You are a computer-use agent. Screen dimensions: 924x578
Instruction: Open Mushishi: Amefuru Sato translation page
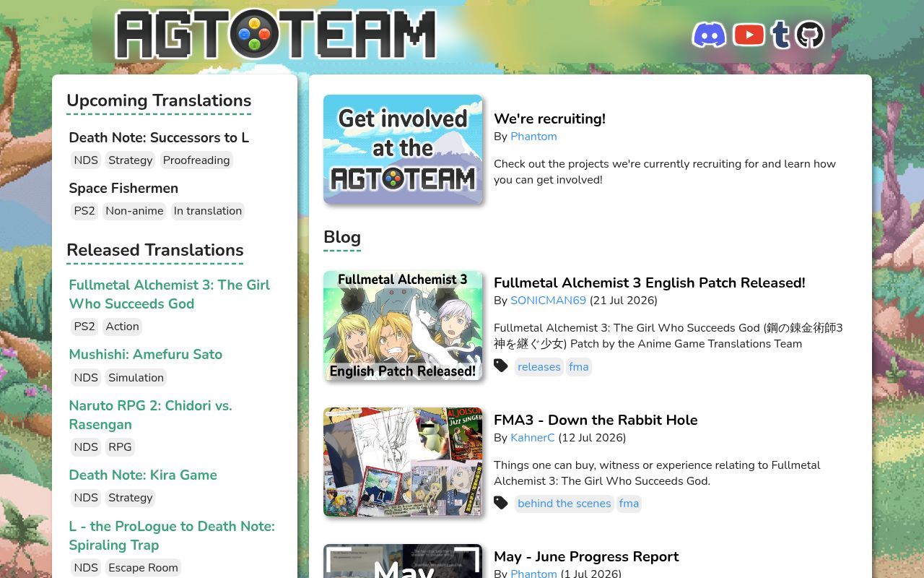coord(145,354)
